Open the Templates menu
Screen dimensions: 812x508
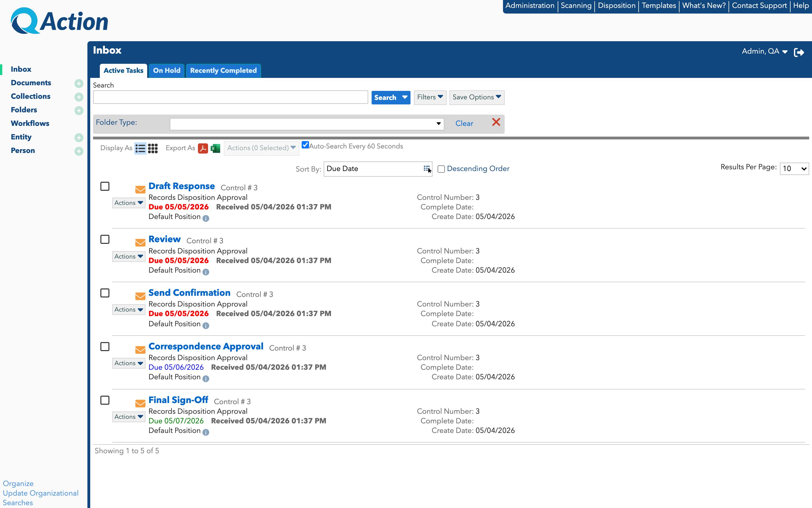659,6
